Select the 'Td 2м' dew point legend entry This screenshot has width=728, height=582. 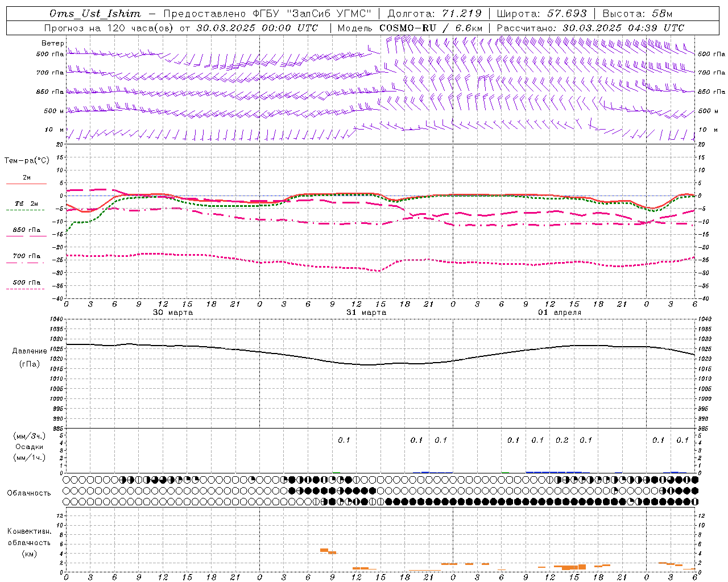(26, 203)
